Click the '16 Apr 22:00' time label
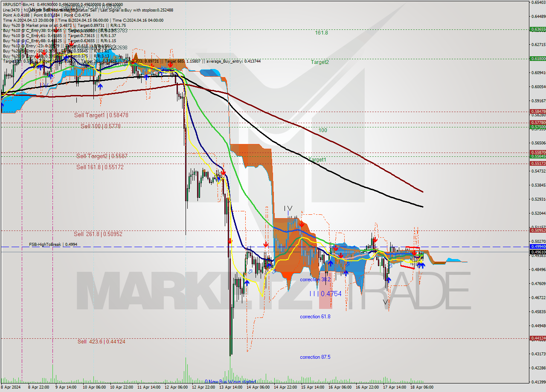Viewport: 546px width, 392px height. click(367, 388)
